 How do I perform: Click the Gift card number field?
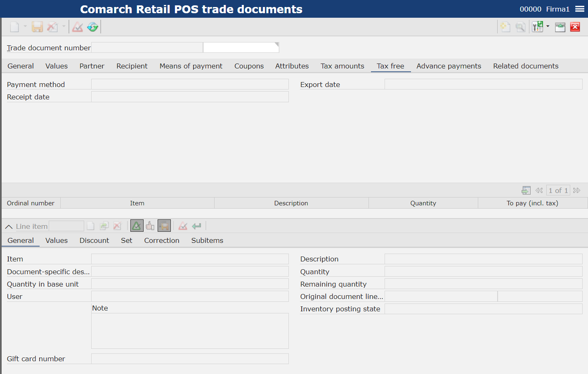pyautogui.click(x=190, y=359)
